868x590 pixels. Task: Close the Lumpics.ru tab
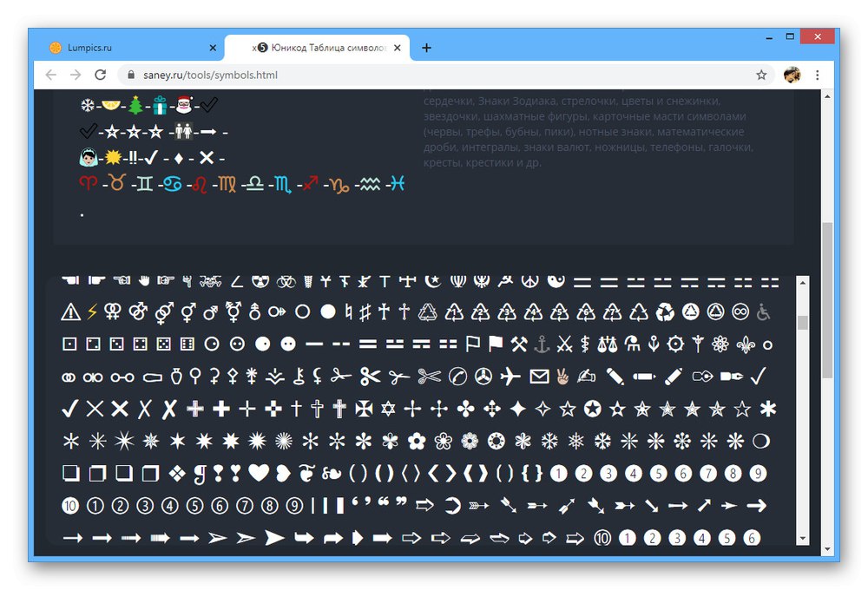click(x=213, y=48)
